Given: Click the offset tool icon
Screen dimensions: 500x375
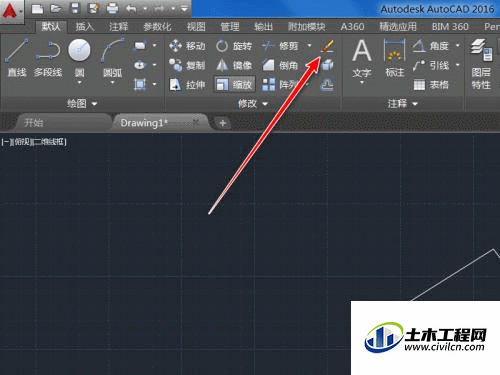Looking at the screenshot, I should coord(327,85).
